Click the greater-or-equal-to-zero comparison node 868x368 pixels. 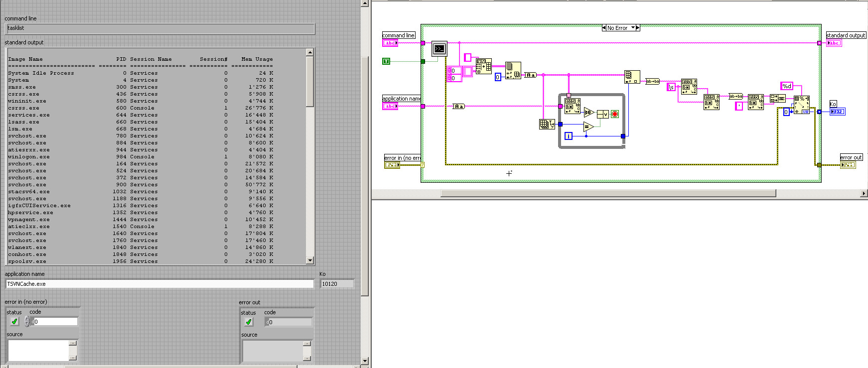tap(589, 113)
